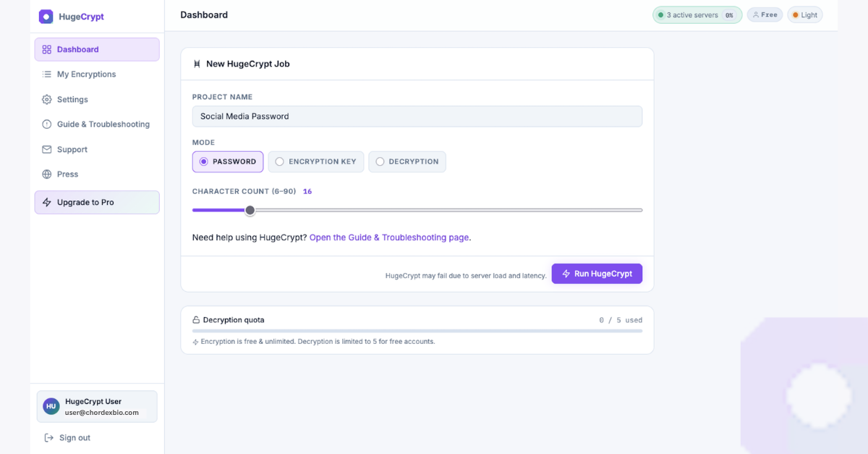Click the character count value 16

click(307, 191)
